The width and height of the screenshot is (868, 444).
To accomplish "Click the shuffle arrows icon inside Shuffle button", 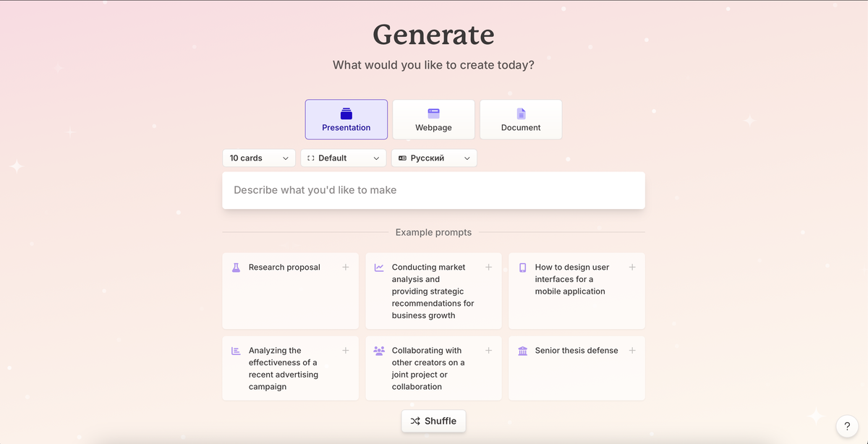I will [416, 420].
